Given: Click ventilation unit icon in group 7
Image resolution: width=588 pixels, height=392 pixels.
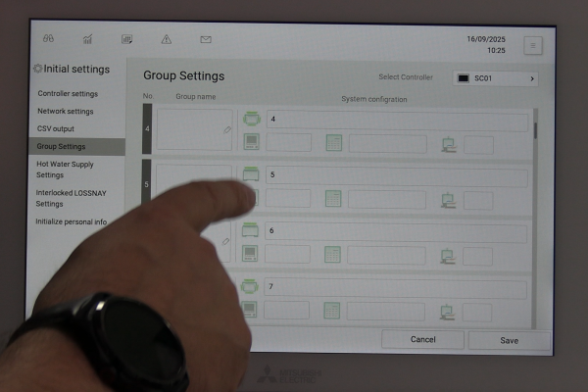Looking at the screenshot, I should click(x=447, y=312).
